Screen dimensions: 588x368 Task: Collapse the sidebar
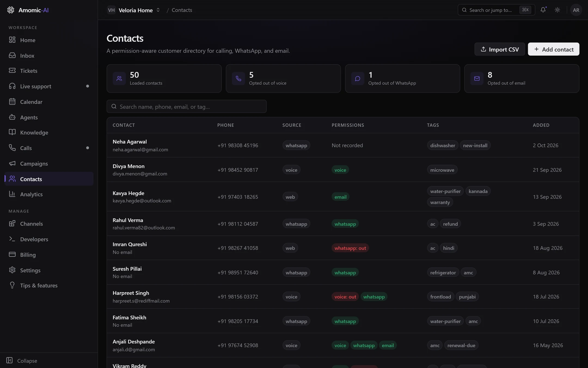(22, 360)
